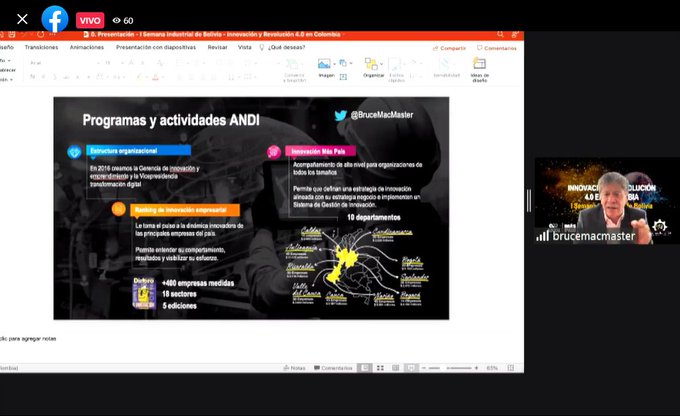This screenshot has height=416, width=680.
Task: Open the Organizar arrange dropdown
Action: pyautogui.click(x=374, y=68)
